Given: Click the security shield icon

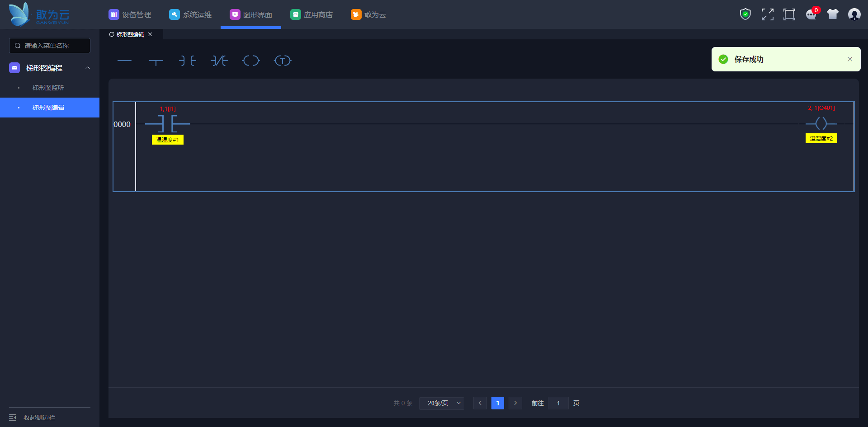Looking at the screenshot, I should tap(745, 14).
